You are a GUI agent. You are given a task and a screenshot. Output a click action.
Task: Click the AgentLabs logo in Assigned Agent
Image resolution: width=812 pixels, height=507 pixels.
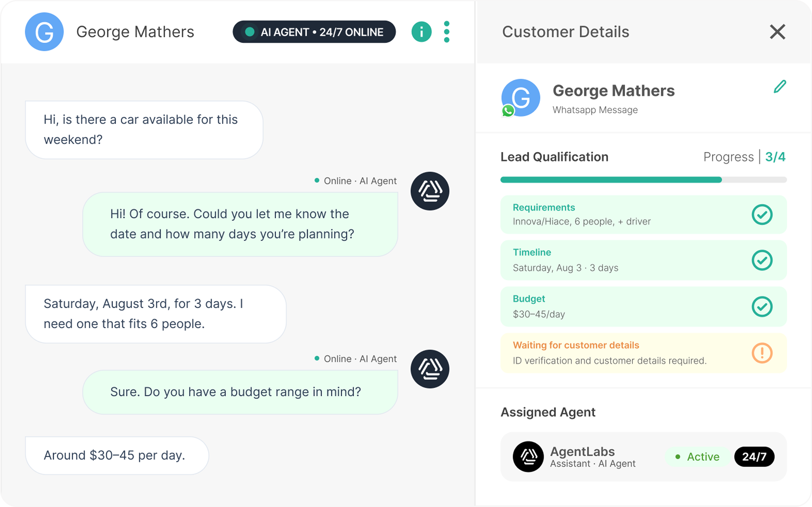coord(528,456)
